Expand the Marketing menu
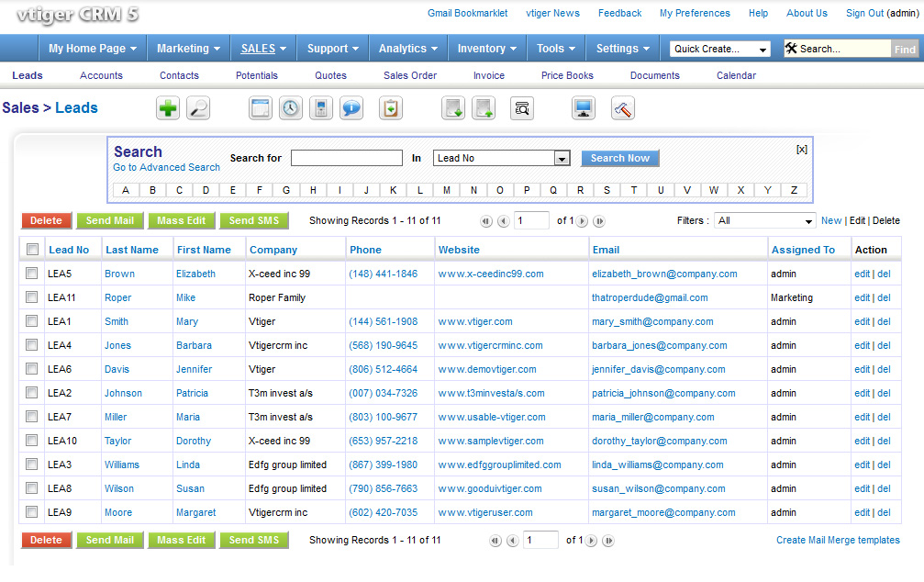 (188, 49)
